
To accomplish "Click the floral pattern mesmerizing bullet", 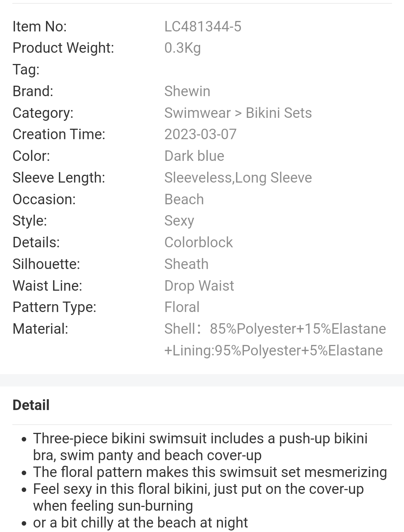I will coord(210,472).
